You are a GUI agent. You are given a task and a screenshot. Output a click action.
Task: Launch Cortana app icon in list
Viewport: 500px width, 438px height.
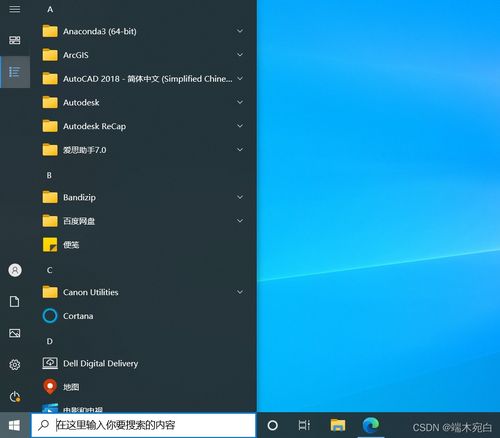click(x=50, y=316)
